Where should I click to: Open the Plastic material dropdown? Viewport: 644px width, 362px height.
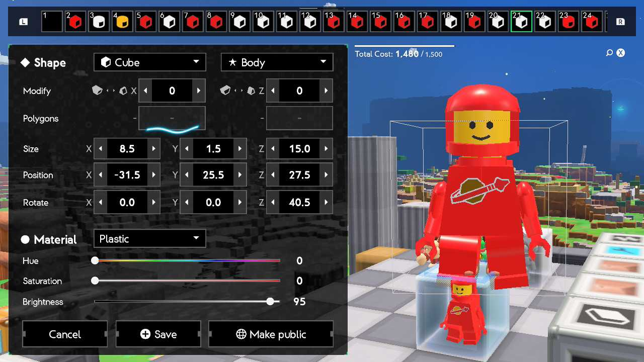point(150,239)
